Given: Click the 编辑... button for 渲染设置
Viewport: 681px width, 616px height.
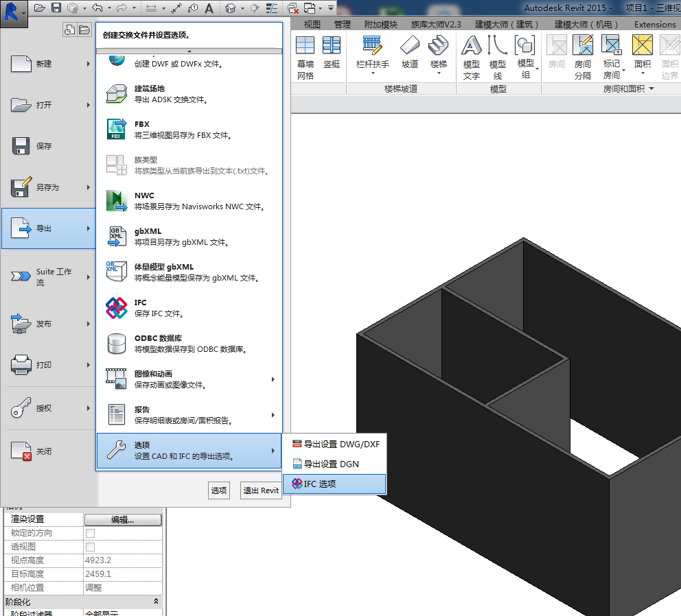Looking at the screenshot, I should pos(123,520).
